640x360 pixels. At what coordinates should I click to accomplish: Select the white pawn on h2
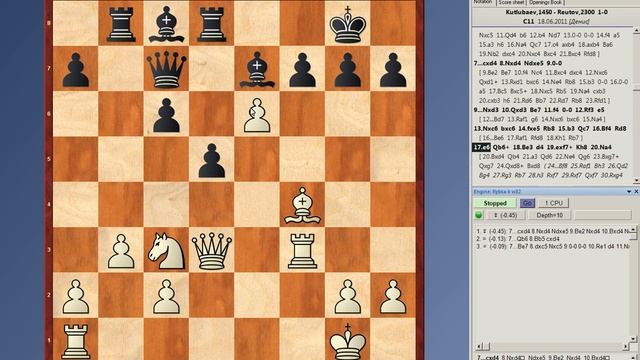pyautogui.click(x=393, y=296)
